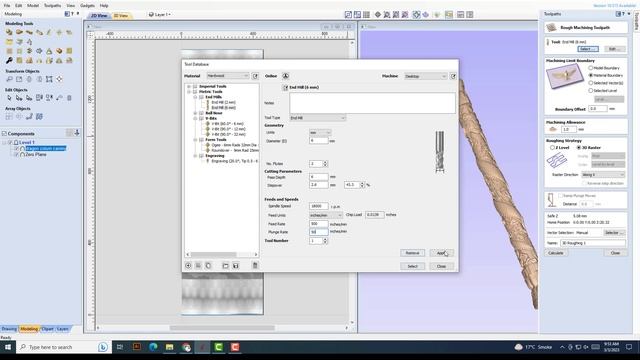Copy the selected tool in Tool Database
Screen dimensions: 640x360
pos(208,266)
